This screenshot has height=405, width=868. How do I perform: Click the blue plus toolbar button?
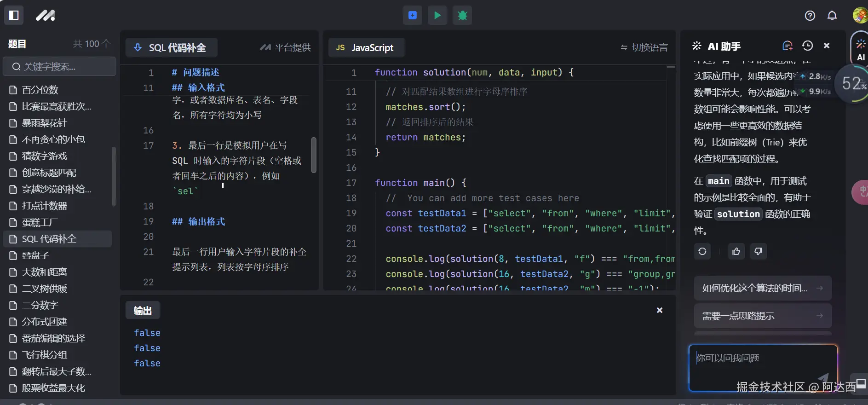coord(413,15)
